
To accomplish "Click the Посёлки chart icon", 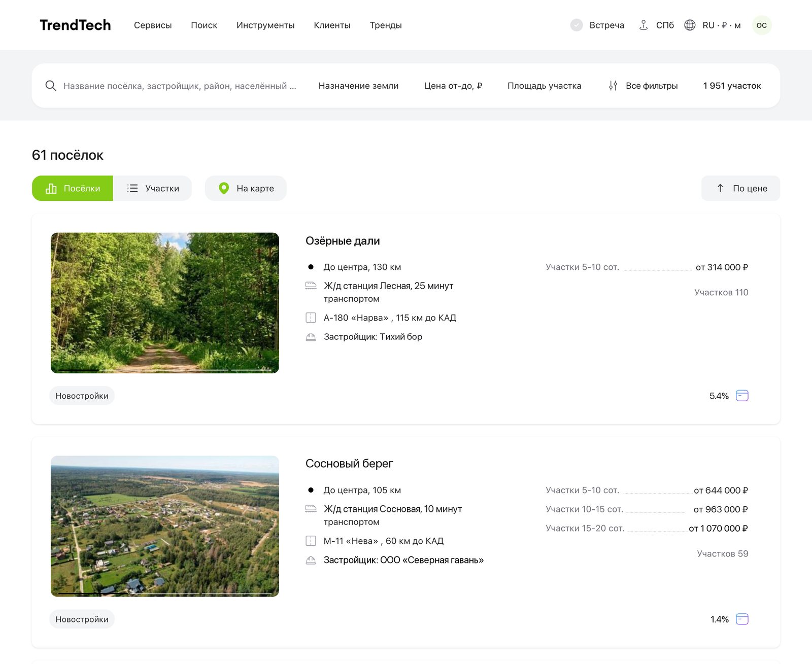I will (51, 188).
